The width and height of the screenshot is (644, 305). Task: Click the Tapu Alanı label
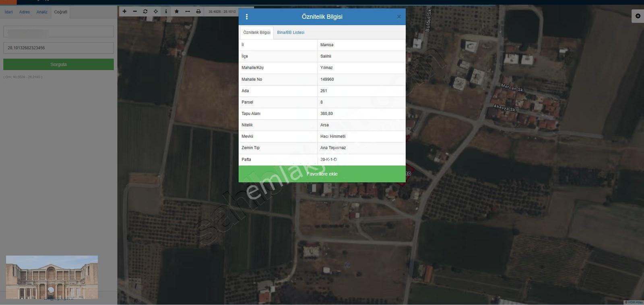[251, 114]
